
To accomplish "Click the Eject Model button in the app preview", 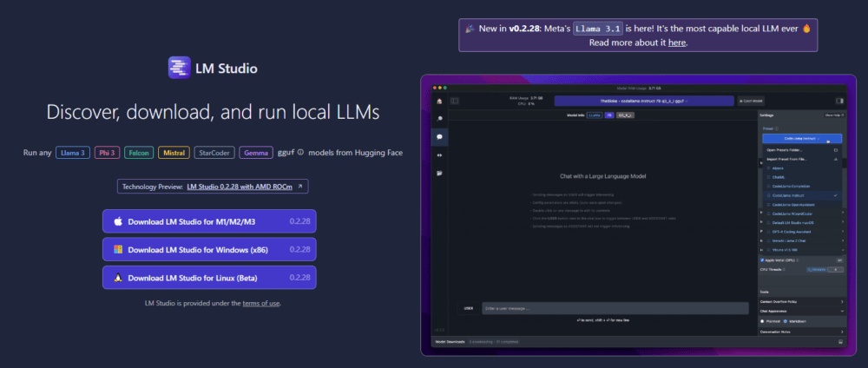I will pos(750,101).
